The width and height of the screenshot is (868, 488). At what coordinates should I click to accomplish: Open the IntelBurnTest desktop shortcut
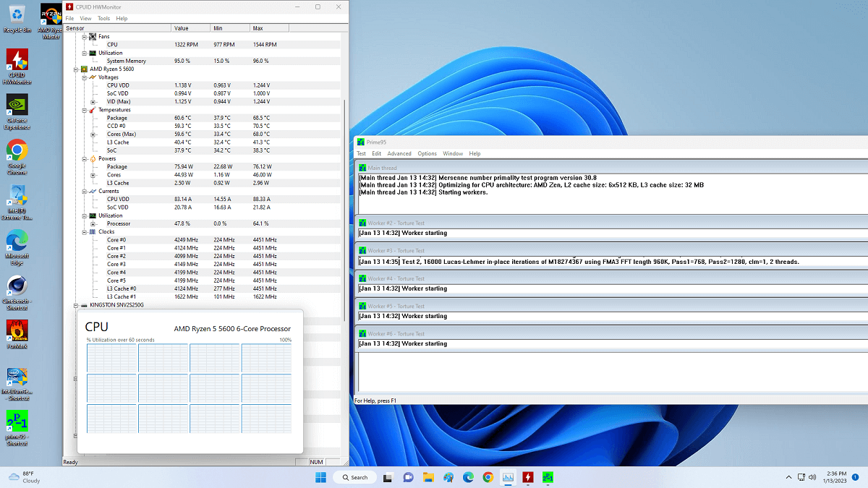pyautogui.click(x=17, y=384)
